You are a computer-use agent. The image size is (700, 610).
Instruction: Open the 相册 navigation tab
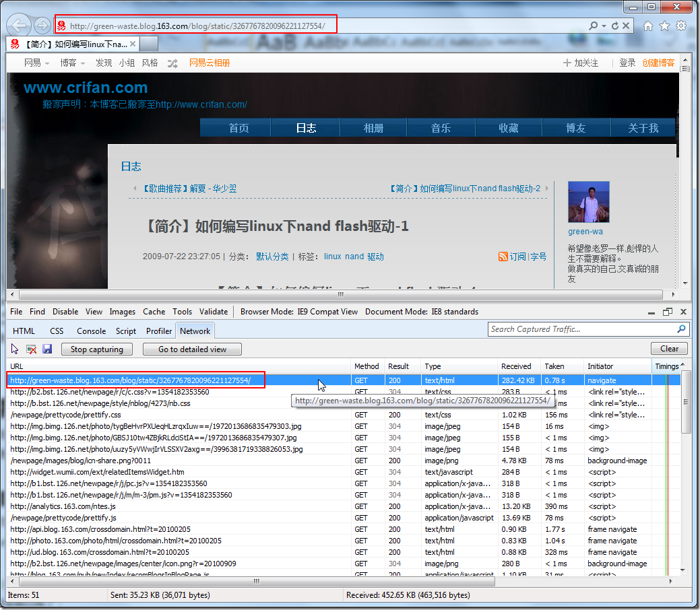[x=373, y=128]
